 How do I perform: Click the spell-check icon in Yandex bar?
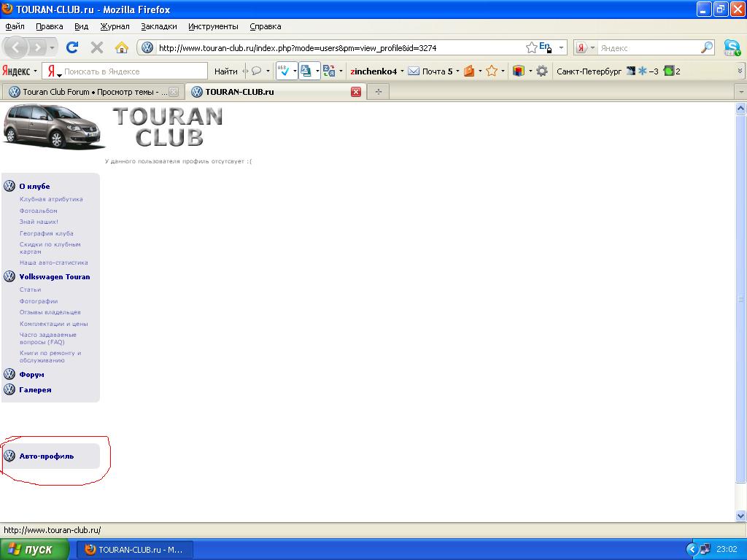pyautogui.click(x=284, y=71)
